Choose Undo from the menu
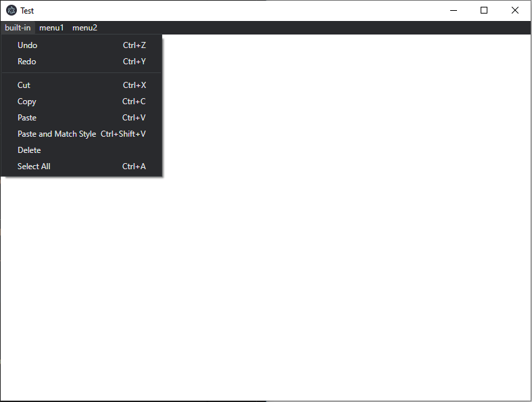Screen dimensions: 532x402 [x=81, y=45]
